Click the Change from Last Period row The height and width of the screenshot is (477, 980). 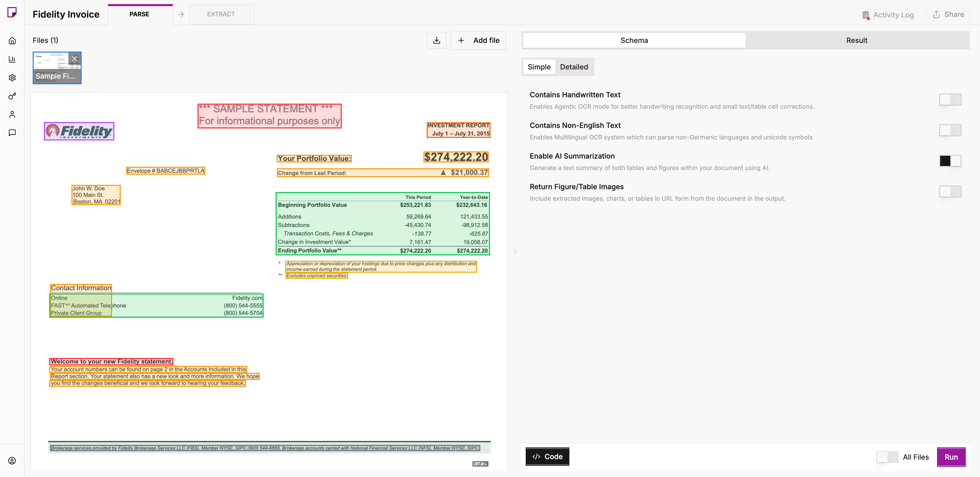382,173
